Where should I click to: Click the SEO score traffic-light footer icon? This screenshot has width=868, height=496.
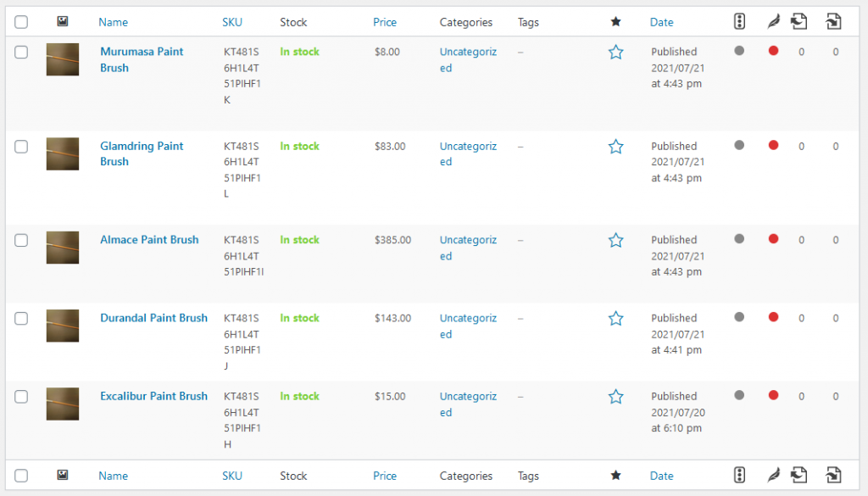pos(739,475)
